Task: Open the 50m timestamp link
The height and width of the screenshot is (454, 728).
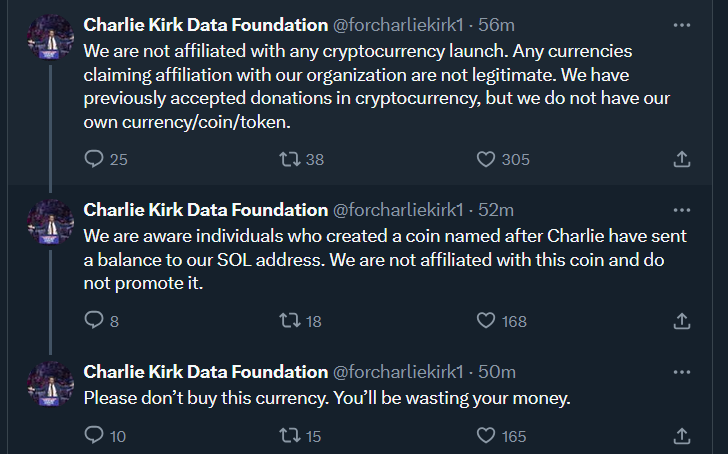Action: [x=496, y=372]
